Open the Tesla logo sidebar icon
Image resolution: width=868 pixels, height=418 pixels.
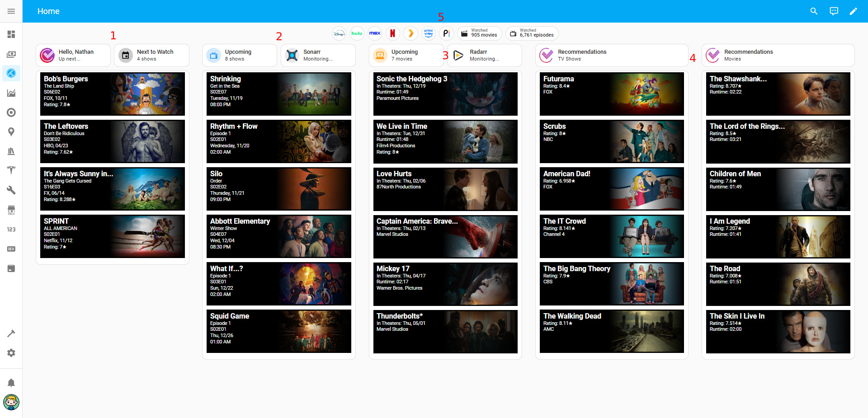11,171
